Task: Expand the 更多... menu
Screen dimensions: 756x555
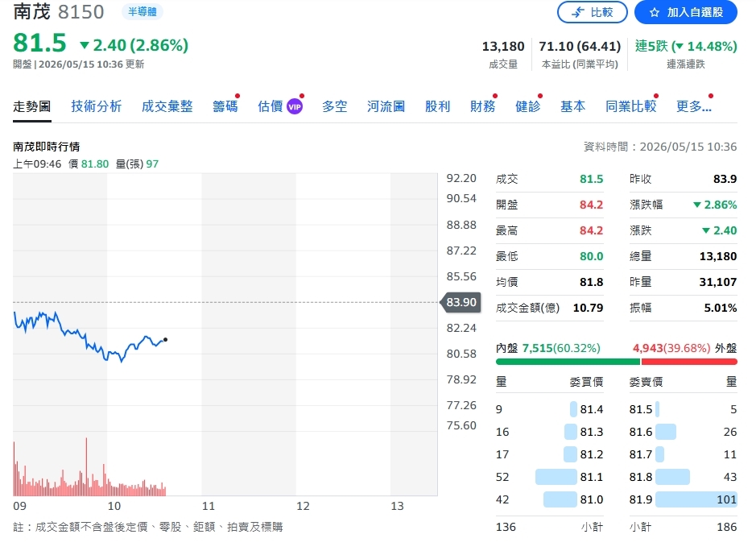Action: click(x=694, y=106)
